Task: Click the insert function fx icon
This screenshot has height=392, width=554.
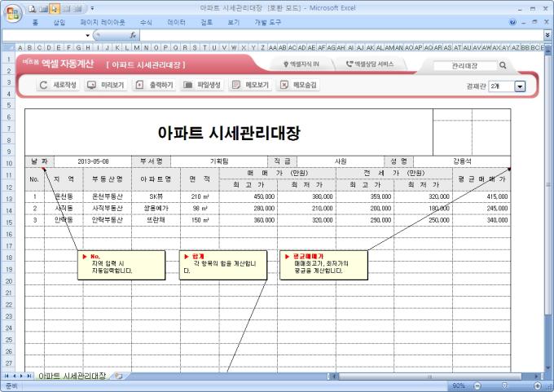Action: [x=133, y=35]
